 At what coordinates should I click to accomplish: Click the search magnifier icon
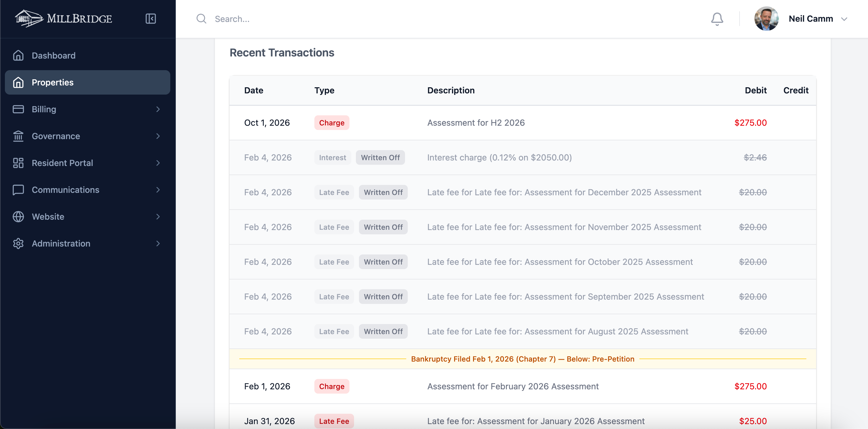coord(201,19)
